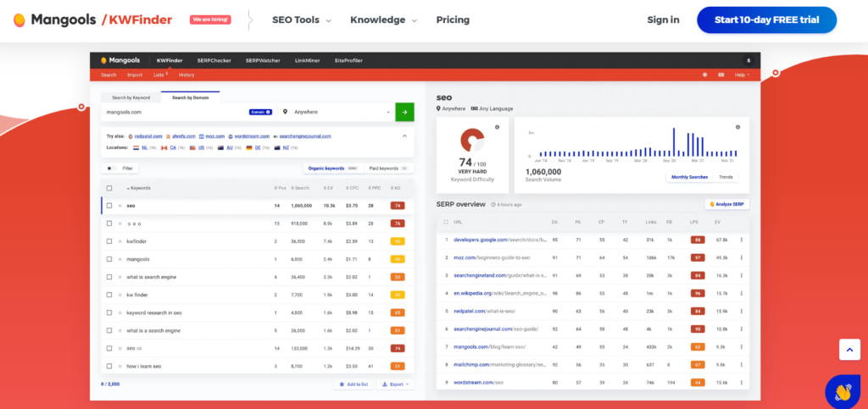Star the 'how i learn seo' keyword

pyautogui.click(x=120, y=367)
